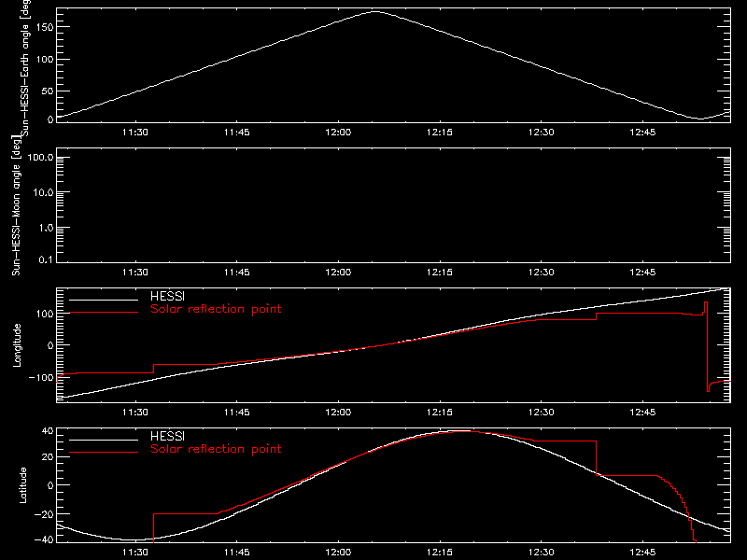747x560 pixels.
Task: Click 12:15 tick under the Earth angle plot
Action: [x=440, y=133]
